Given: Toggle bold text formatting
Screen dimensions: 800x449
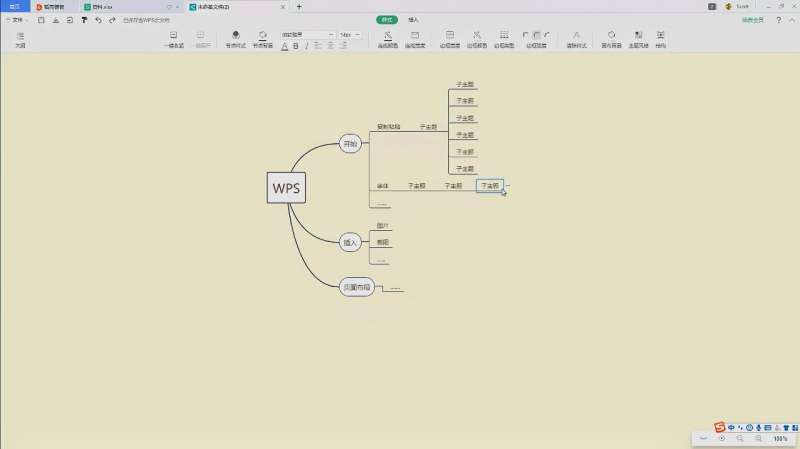Looking at the screenshot, I should (295, 46).
